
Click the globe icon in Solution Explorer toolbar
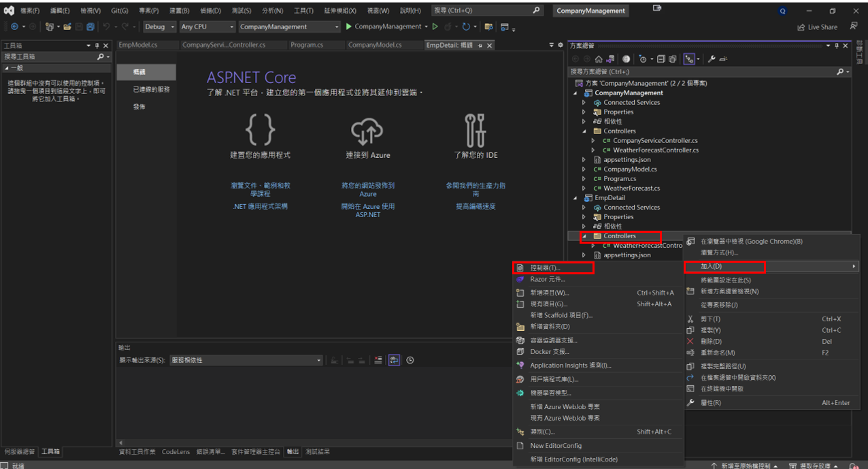click(626, 59)
